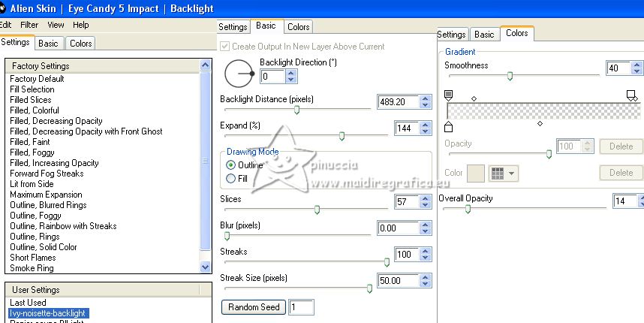The height and width of the screenshot is (323, 644).
Task: Click the Color swatch box
Action: 476,173
